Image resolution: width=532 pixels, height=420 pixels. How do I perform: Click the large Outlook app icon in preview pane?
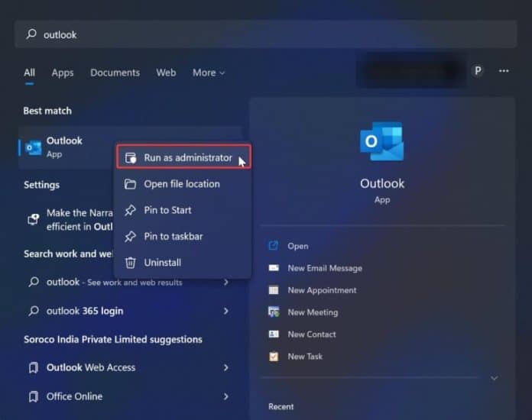(x=381, y=141)
